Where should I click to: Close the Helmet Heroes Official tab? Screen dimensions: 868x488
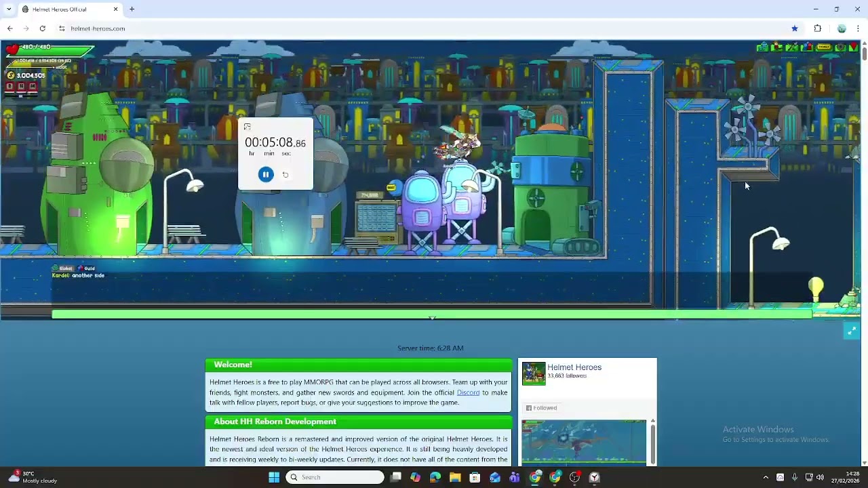(115, 9)
